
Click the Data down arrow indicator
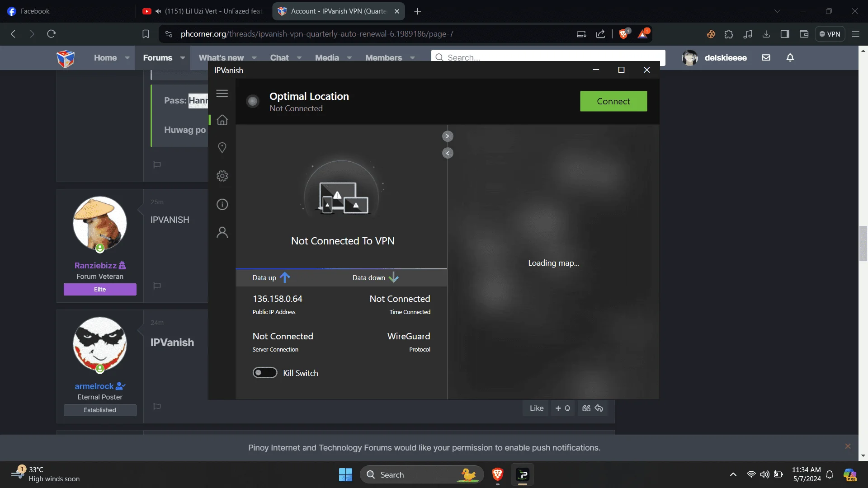[393, 277]
